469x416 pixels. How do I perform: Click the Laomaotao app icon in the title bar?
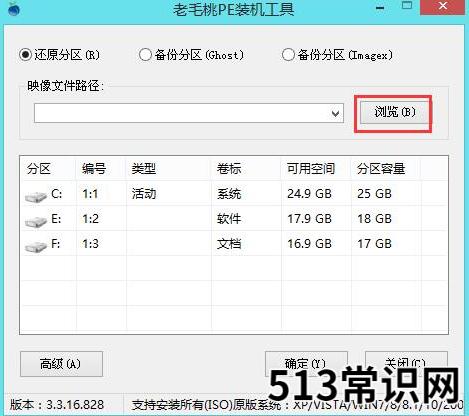click(14, 9)
